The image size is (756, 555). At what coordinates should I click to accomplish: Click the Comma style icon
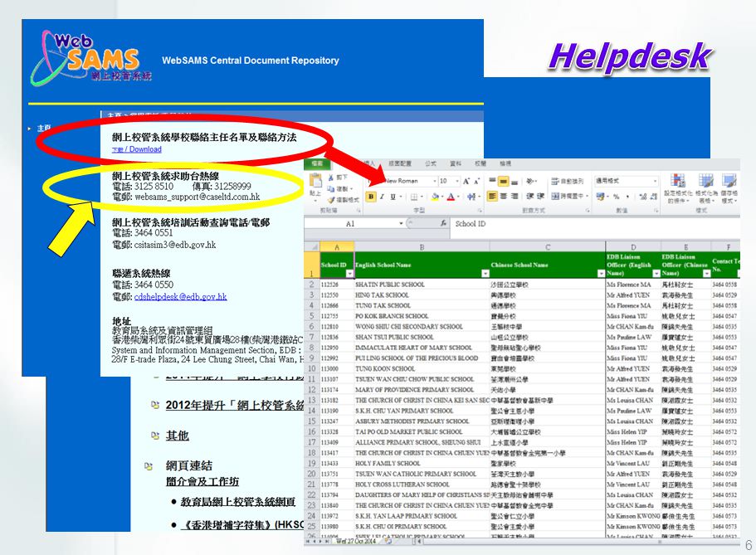627,197
